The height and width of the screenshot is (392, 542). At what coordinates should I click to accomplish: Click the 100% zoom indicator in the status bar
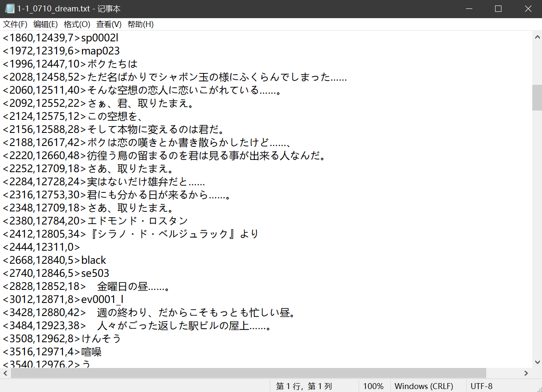pos(373,386)
